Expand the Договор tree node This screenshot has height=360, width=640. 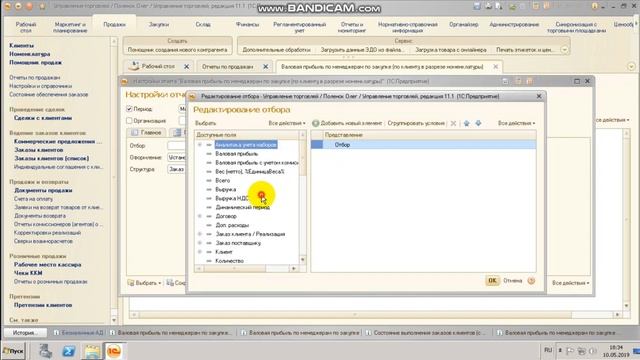(200, 216)
